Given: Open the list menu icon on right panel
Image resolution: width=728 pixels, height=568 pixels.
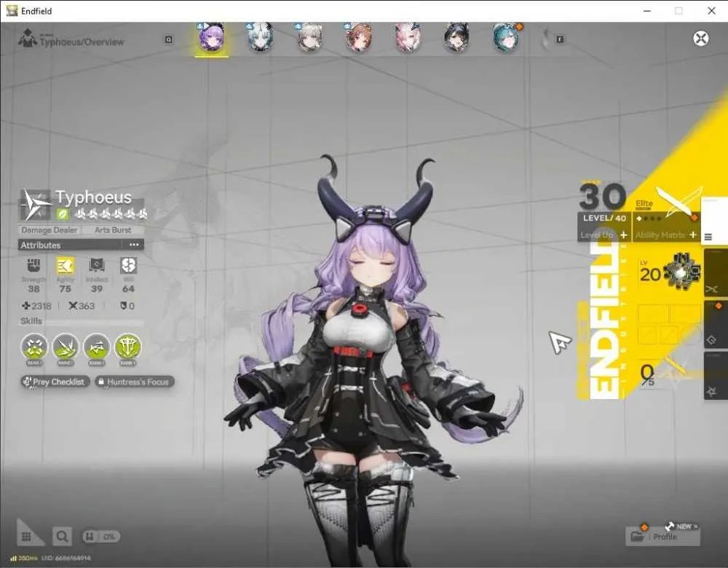Looking at the screenshot, I should point(708,237).
